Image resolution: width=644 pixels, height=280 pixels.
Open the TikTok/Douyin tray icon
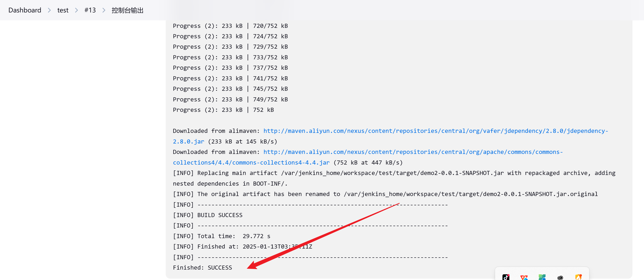point(506,277)
